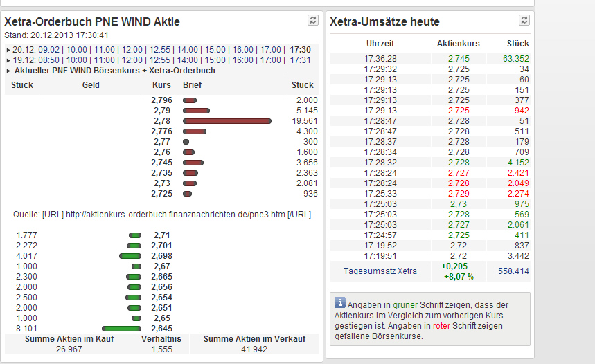Screen dimensions: 595x364
Task: Open 19.12 orderbook at 11:00
Action: coord(105,60)
